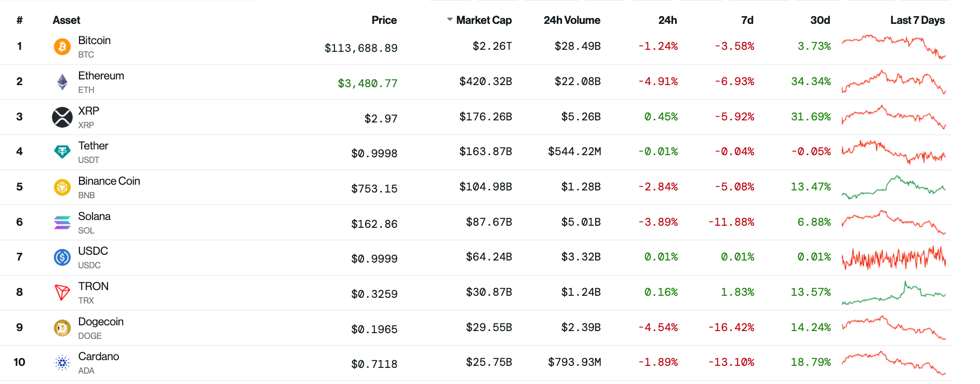Screen dimensions: 980x384
Task: Click the Tether logo icon
Action: tap(62, 152)
